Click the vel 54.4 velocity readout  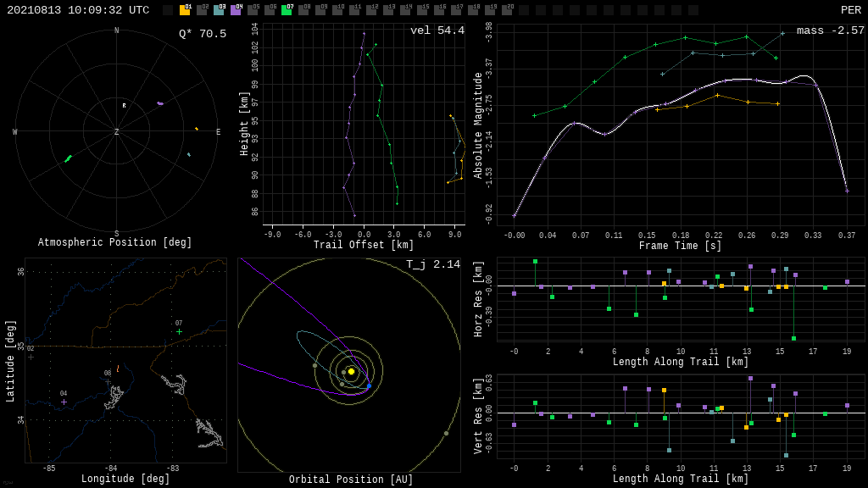[x=437, y=30]
